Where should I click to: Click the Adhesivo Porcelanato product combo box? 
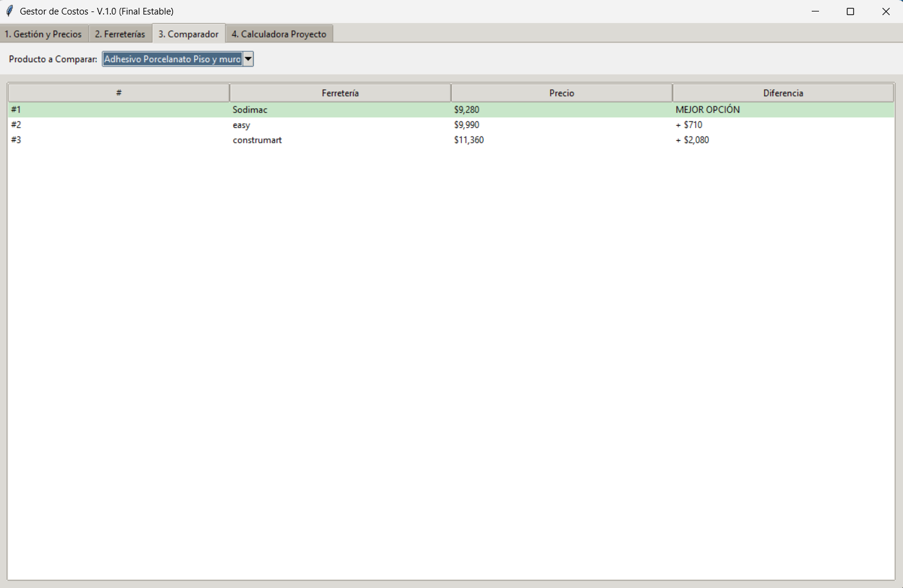click(x=172, y=59)
